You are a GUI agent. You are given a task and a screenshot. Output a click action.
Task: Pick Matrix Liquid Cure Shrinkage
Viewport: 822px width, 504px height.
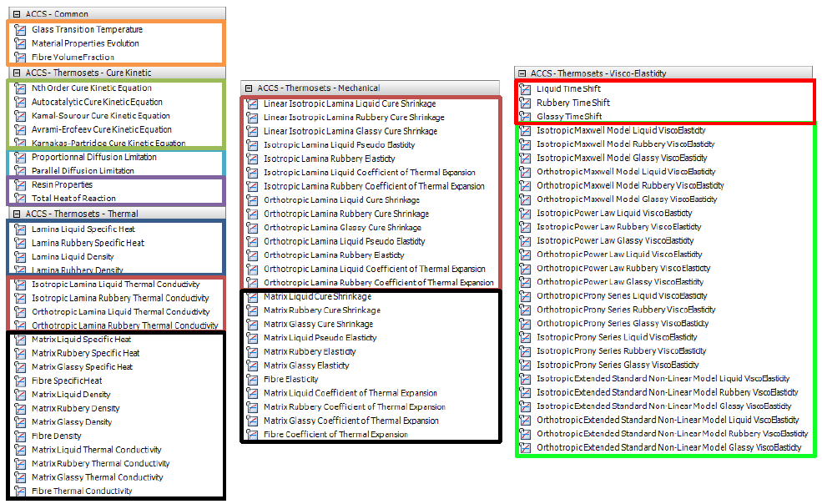pyautogui.click(x=318, y=296)
